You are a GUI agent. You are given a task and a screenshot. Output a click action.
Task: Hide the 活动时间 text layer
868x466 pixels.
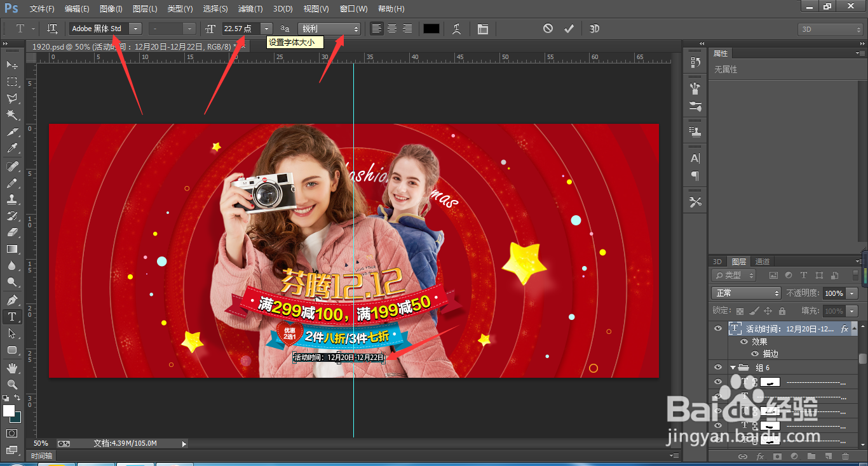[x=718, y=328]
